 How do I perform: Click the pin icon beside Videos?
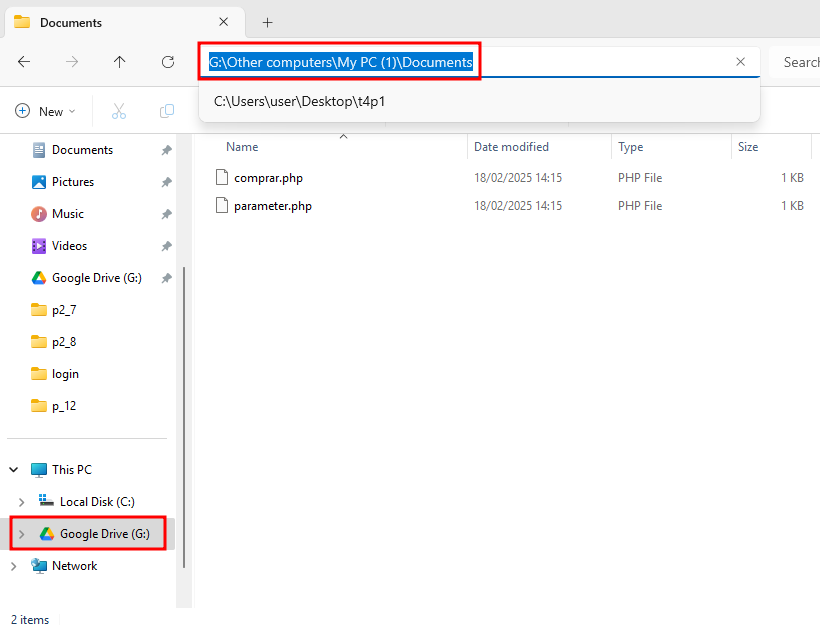pos(166,246)
